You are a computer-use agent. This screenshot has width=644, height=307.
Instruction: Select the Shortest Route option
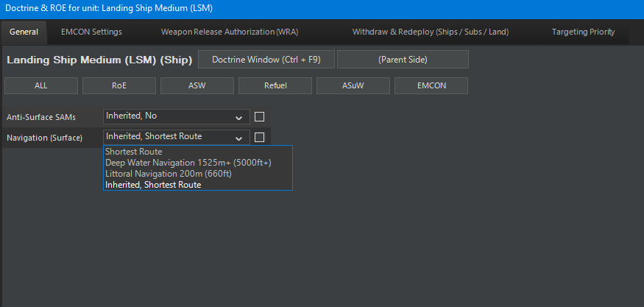point(134,152)
